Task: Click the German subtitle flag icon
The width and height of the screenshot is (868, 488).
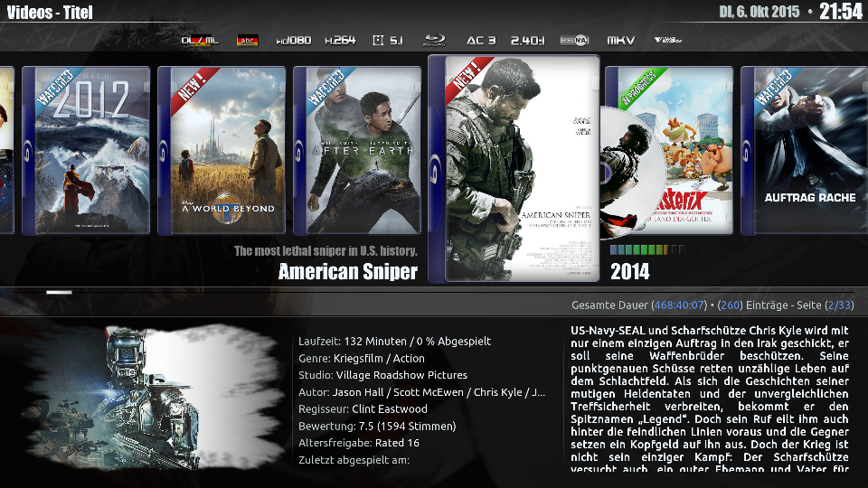Action: tap(248, 41)
